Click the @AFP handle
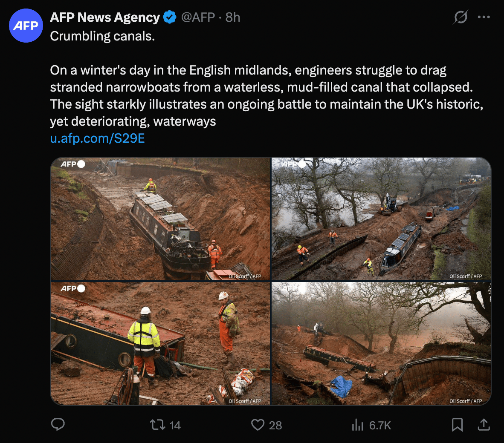 coord(198,17)
